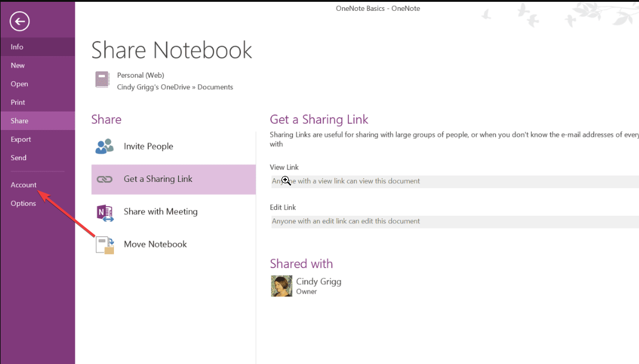Click the View Link field
Image resolution: width=639 pixels, height=364 pixels.
point(455,181)
